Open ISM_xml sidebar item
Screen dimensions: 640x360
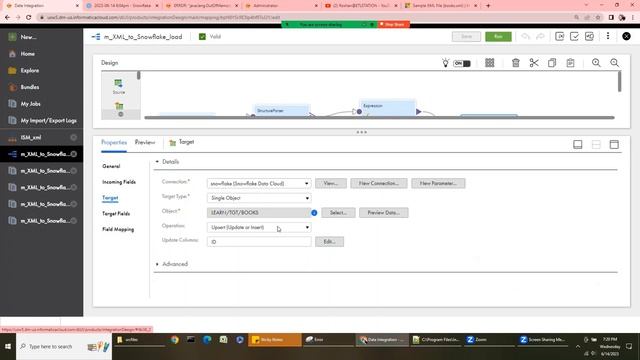pyautogui.click(x=31, y=138)
